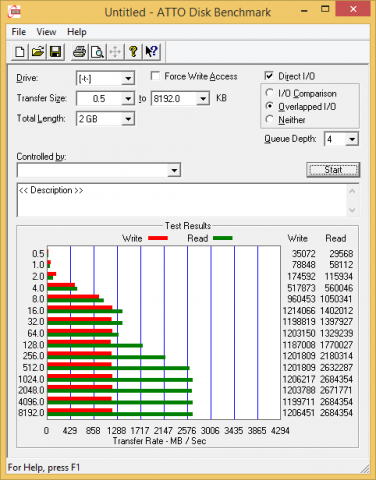Click the read value 2632287
376x480 pixels.
[x=336, y=367]
